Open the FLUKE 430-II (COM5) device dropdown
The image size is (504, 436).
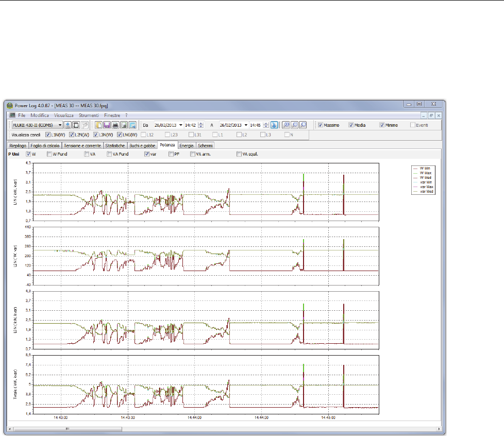(60, 125)
